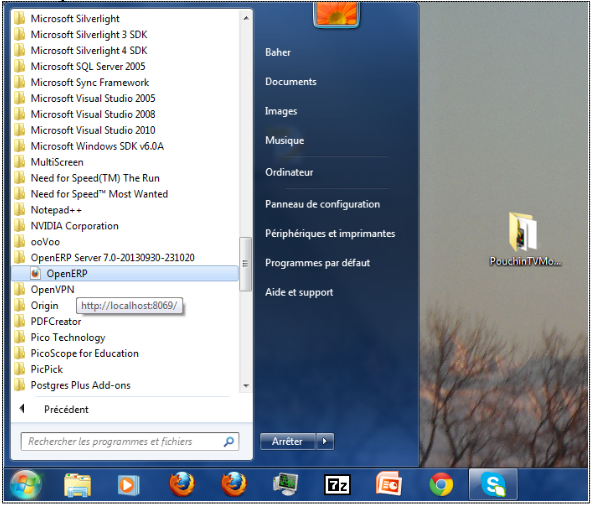This screenshot has height=505, width=593.
Task: Open Skype from the taskbar
Action: (493, 485)
